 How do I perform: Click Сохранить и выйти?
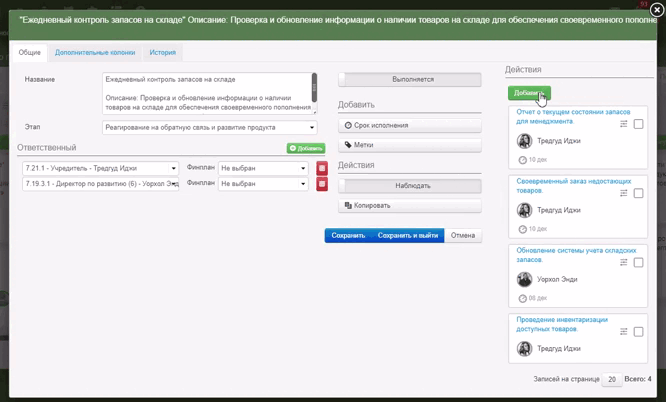point(408,235)
